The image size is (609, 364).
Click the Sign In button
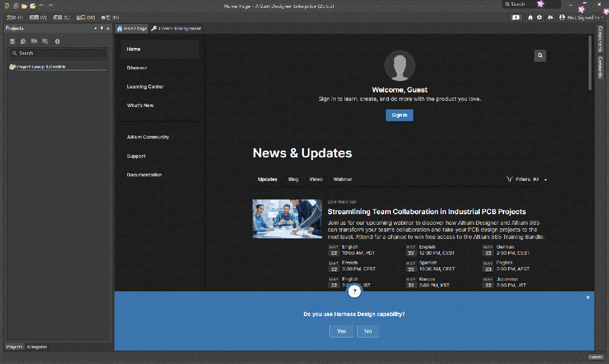point(399,116)
